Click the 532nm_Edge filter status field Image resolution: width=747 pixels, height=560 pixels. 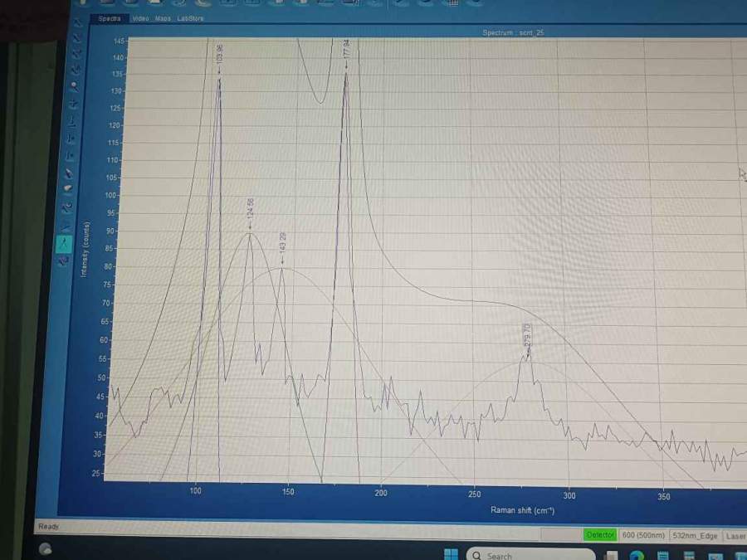coord(695,536)
